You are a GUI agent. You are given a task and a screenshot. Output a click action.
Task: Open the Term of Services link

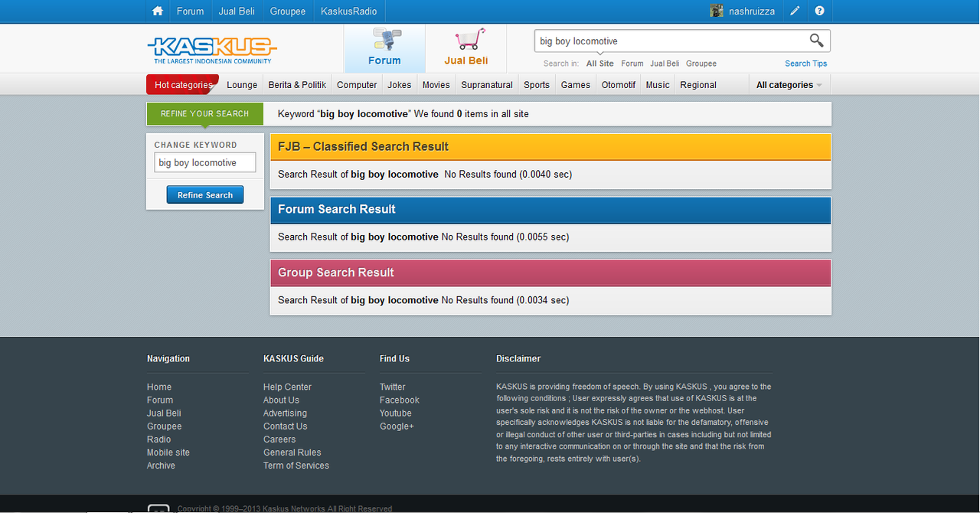(296, 466)
